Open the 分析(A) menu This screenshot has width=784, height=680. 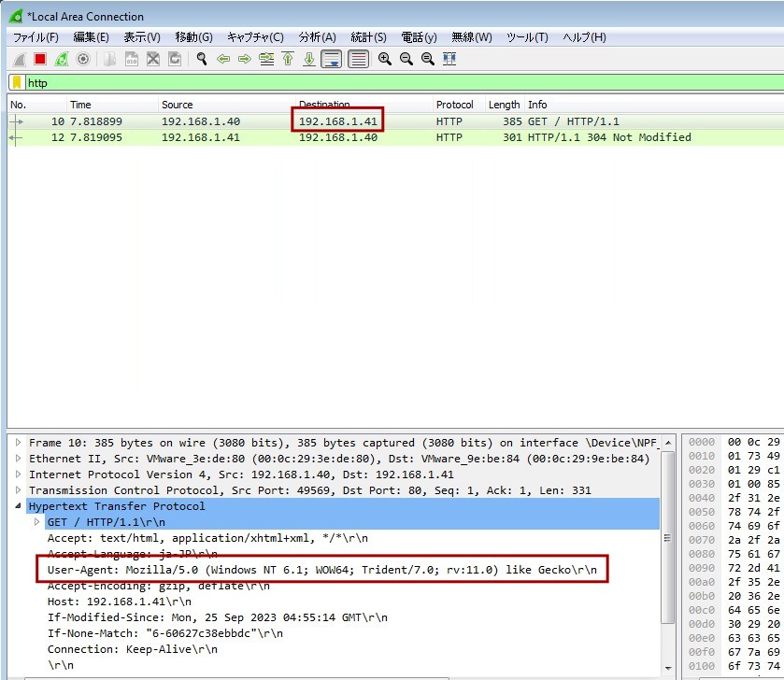pyautogui.click(x=317, y=37)
